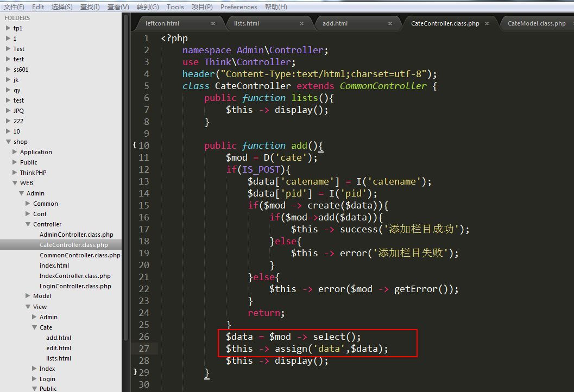The width and height of the screenshot is (574, 392).
Task: Expand the Index folder arrow
Action: click(x=34, y=368)
